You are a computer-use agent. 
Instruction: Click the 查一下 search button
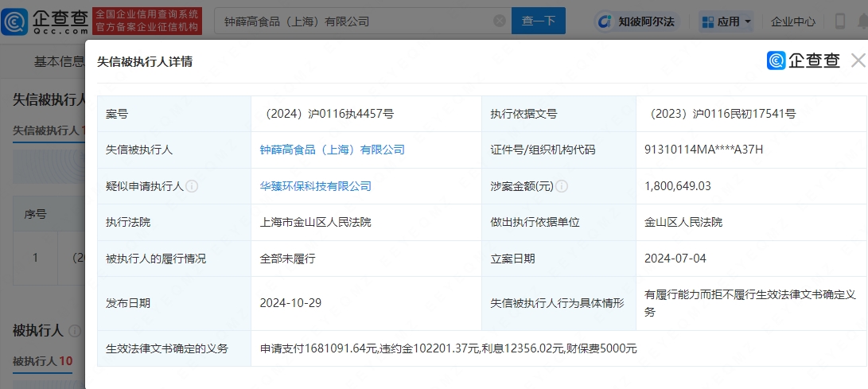[x=538, y=21]
